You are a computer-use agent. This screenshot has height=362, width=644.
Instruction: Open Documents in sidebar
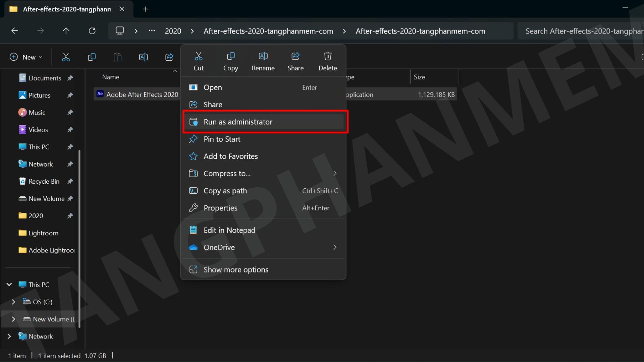[45, 78]
